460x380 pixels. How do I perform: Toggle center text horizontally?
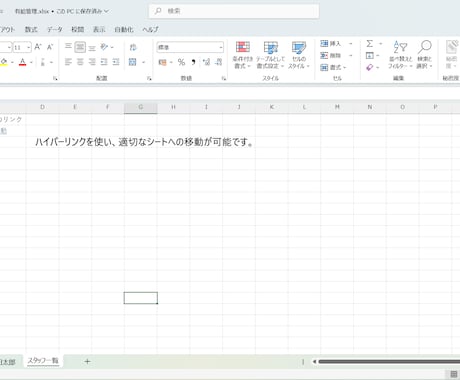[x=80, y=62]
